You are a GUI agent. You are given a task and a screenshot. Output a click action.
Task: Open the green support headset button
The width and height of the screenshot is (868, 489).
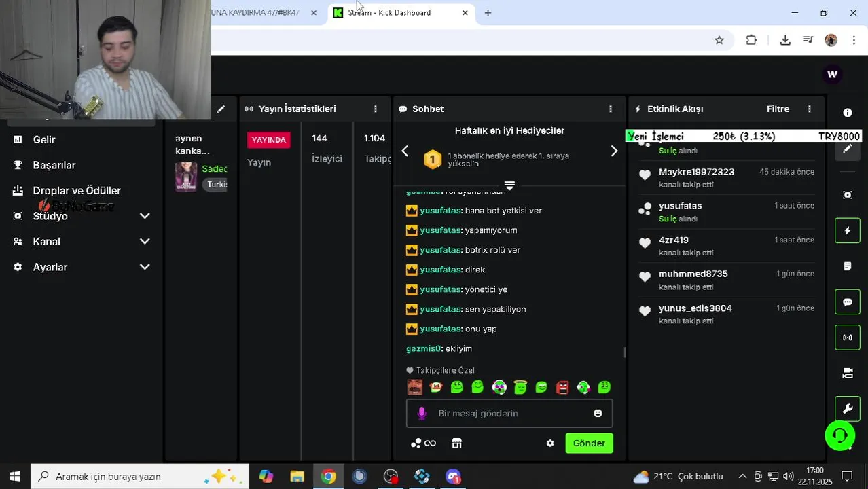839,435
